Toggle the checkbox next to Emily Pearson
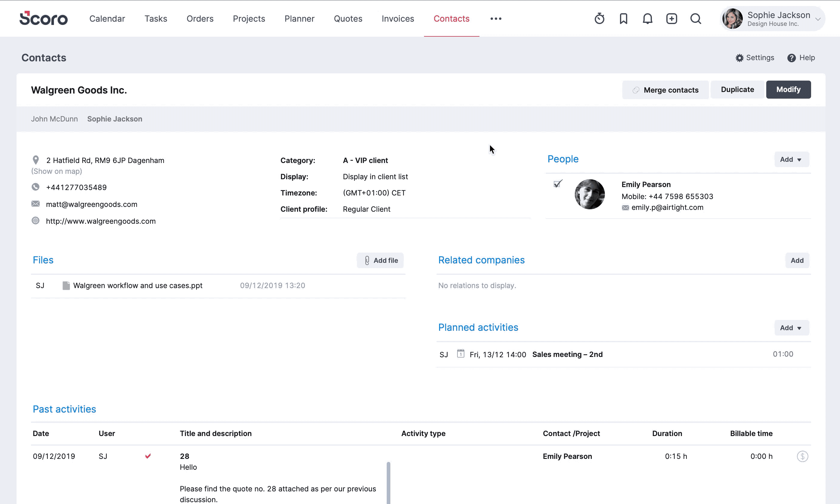This screenshot has height=504, width=840. pyautogui.click(x=558, y=184)
